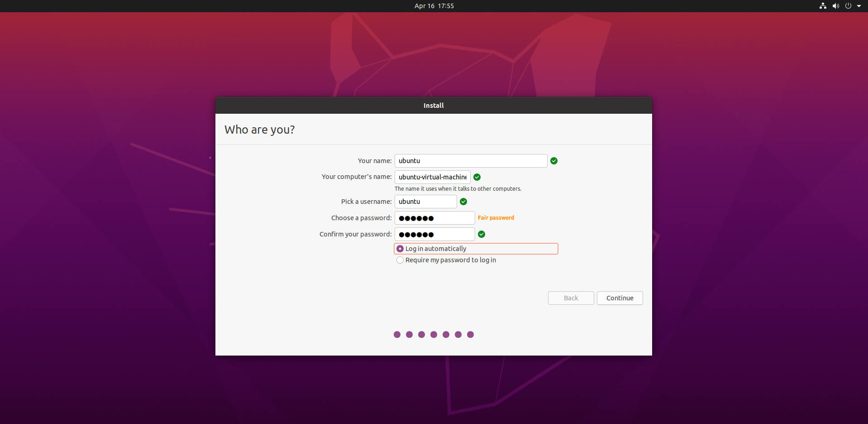
Task: Click the 'Your computer's name:' label
Action: point(357,177)
